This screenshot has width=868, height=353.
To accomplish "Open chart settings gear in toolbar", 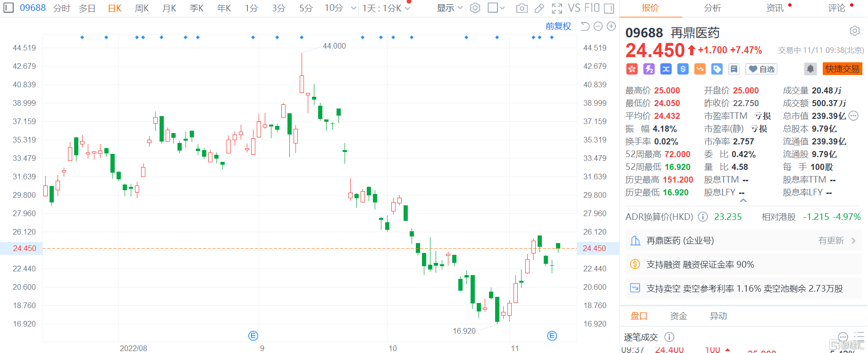I will 475,8.
